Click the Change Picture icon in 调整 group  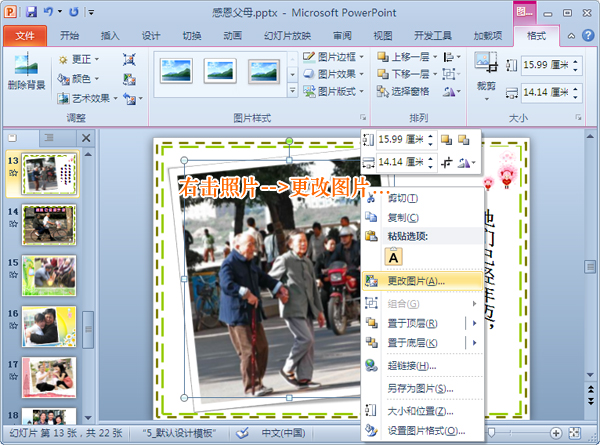coord(129,79)
